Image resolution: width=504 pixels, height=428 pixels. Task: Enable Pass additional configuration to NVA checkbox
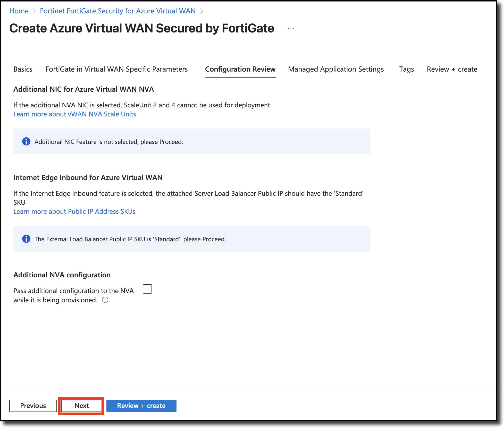click(147, 289)
